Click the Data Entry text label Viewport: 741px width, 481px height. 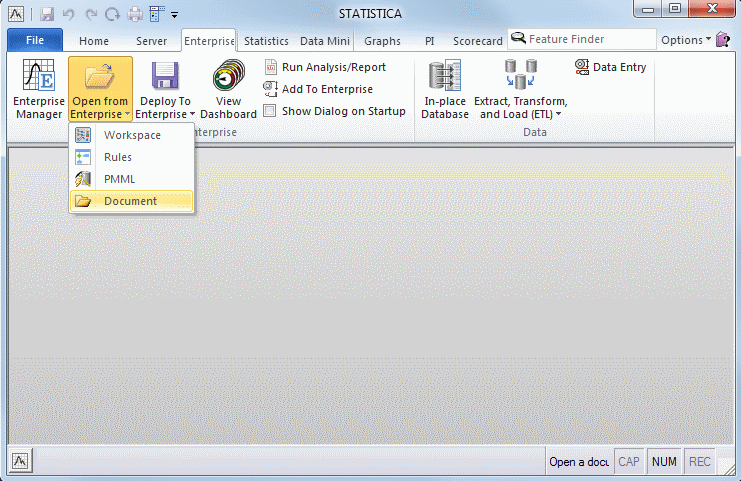pos(620,67)
